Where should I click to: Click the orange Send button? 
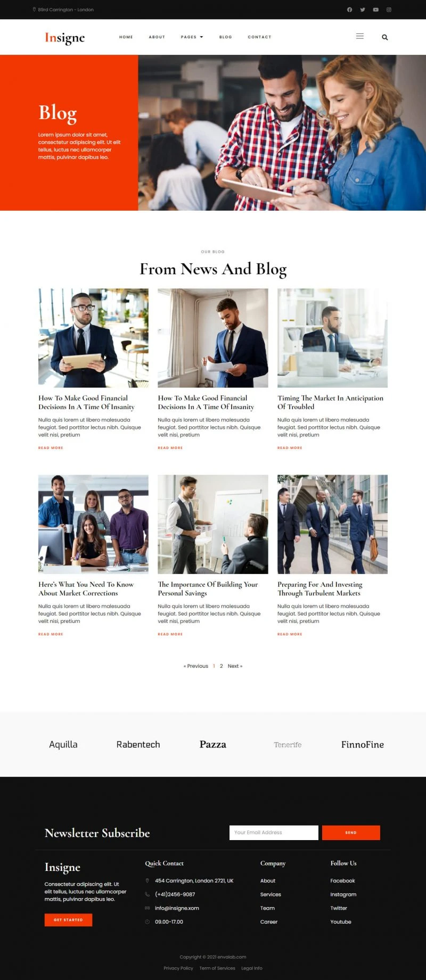(x=351, y=833)
